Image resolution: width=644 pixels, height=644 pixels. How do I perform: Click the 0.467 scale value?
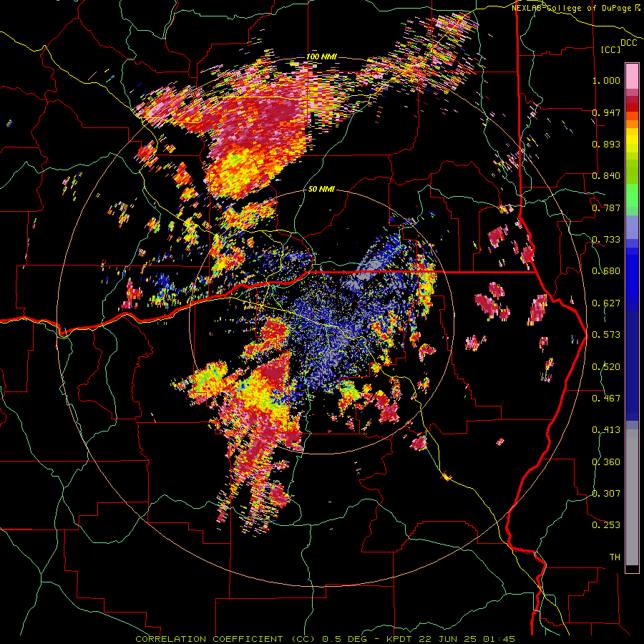pos(606,398)
